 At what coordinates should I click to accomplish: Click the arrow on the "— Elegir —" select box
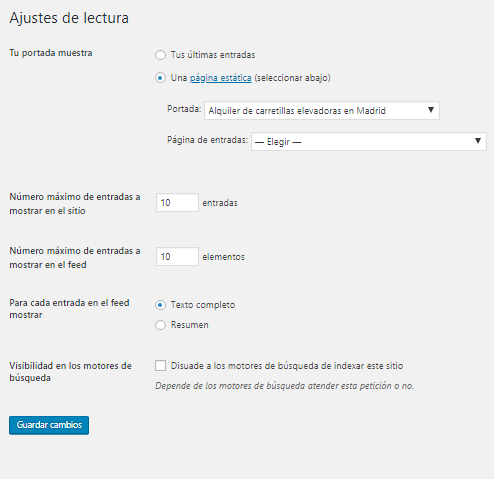click(x=478, y=141)
